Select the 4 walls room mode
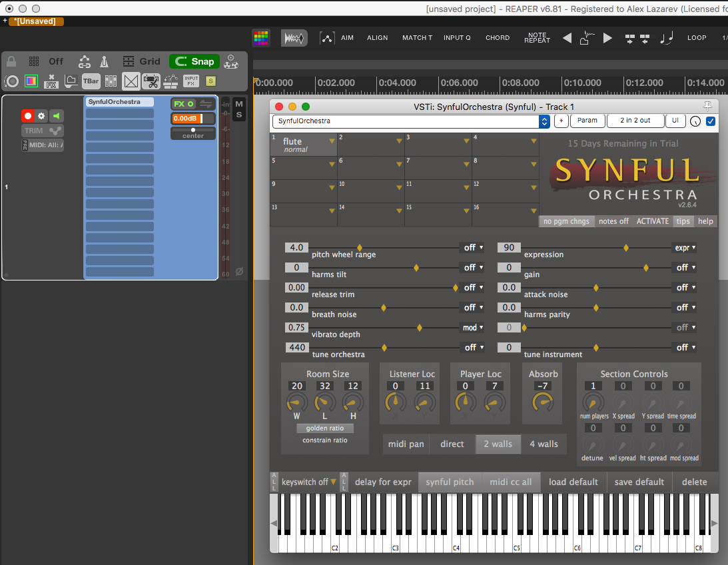Screen dimensions: 728x565 point(544,444)
